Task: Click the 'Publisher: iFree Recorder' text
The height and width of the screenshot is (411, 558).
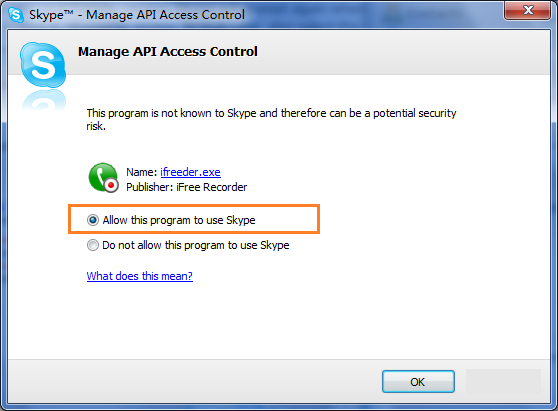Action: 186,187
